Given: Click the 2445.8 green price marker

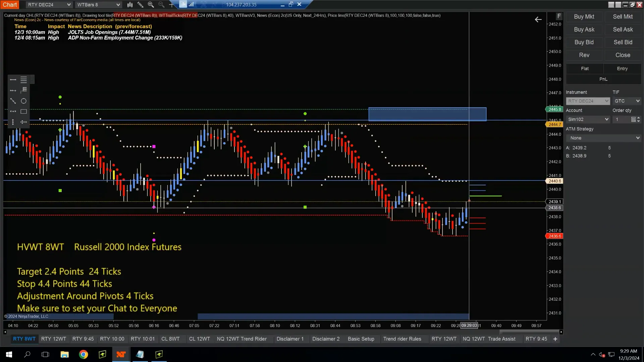Looking at the screenshot, I should click(x=554, y=109).
